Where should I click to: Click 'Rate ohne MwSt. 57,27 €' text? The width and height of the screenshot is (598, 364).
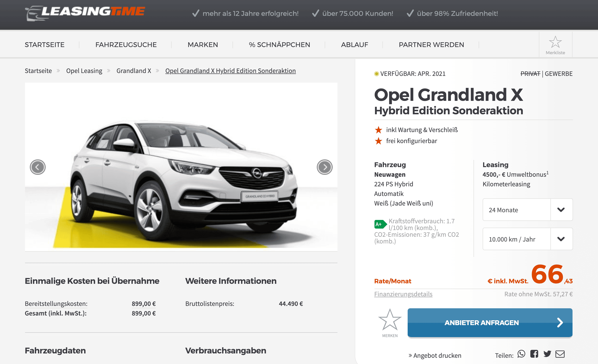coord(539,294)
